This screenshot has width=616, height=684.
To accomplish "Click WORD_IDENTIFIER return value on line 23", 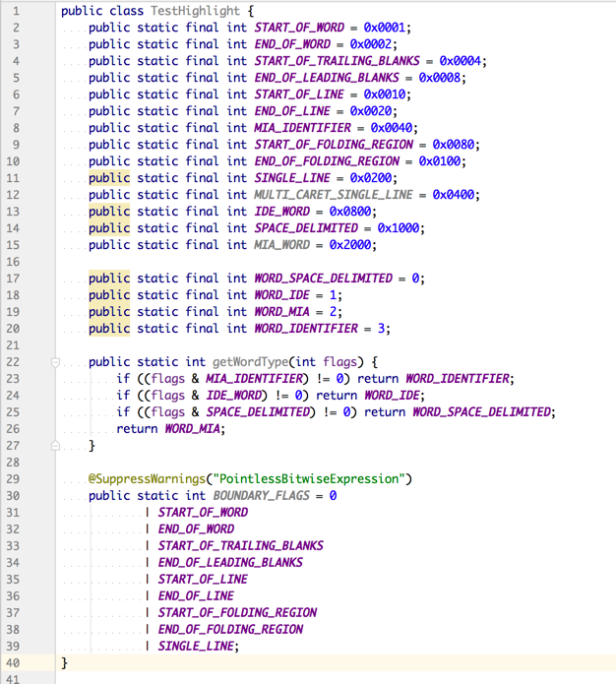I will (x=459, y=379).
